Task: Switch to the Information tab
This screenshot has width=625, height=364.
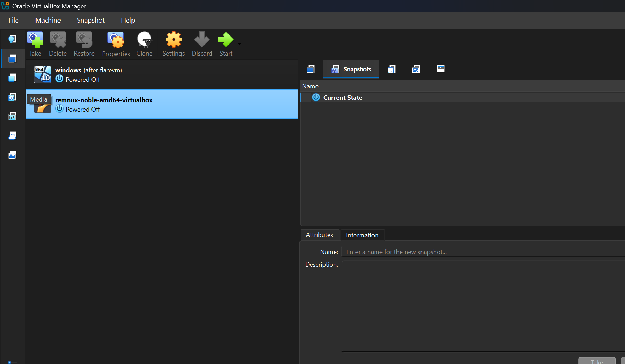Action: click(362, 235)
